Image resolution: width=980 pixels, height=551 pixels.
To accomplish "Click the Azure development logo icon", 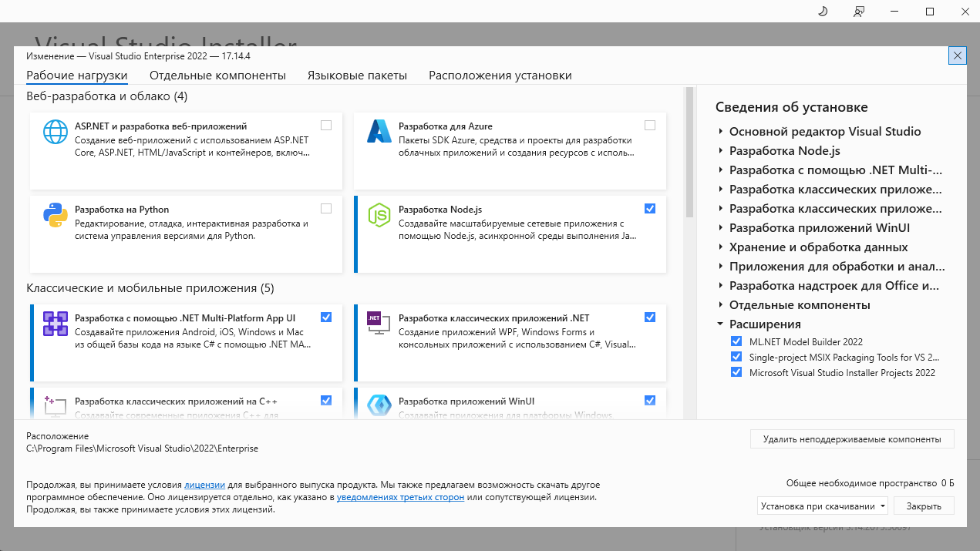I will (x=379, y=132).
